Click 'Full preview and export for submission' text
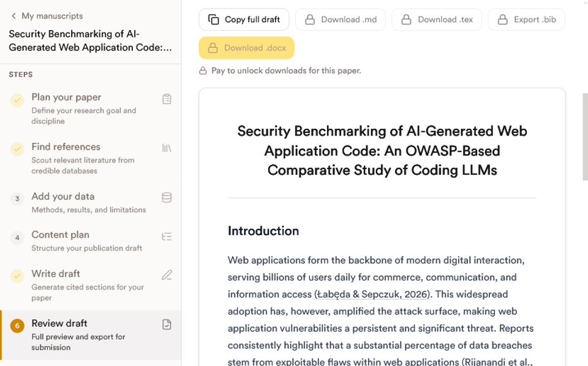The image size is (588, 366). (x=78, y=342)
